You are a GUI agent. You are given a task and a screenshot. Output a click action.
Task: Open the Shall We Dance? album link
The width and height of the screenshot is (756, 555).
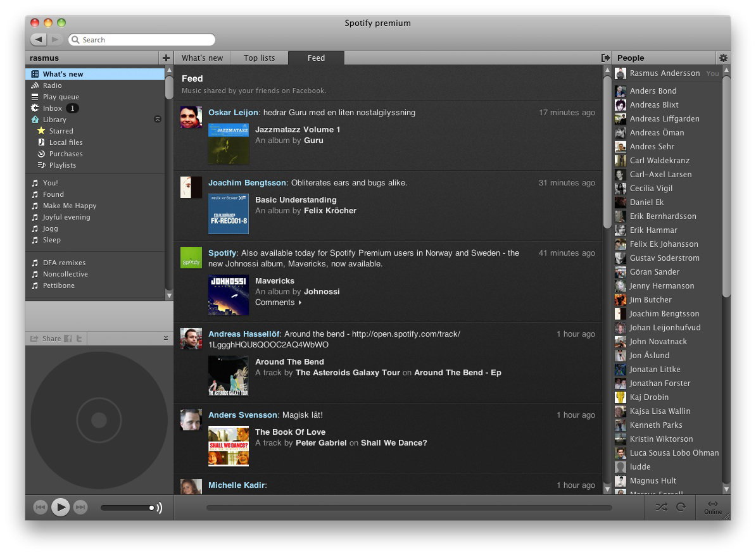[x=394, y=443]
